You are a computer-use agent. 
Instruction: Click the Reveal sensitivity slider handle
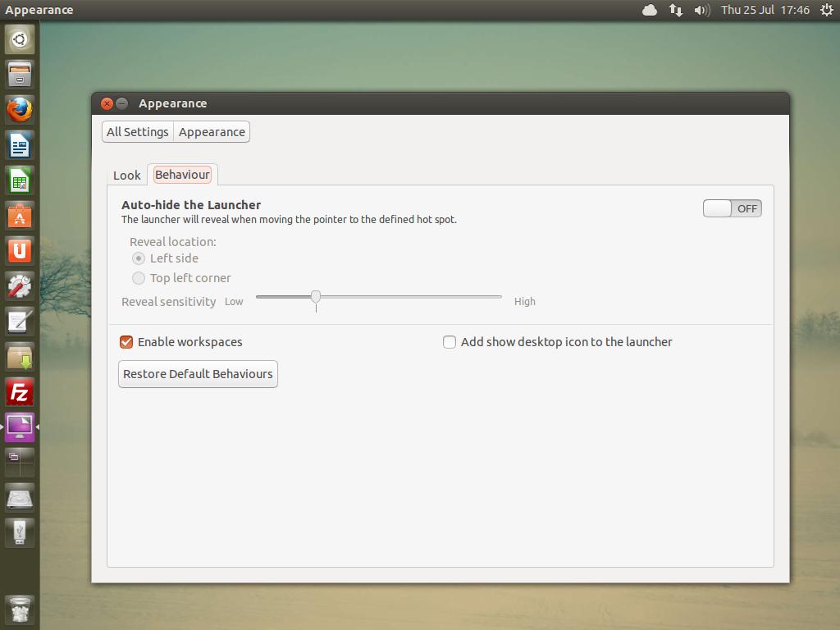point(316,297)
